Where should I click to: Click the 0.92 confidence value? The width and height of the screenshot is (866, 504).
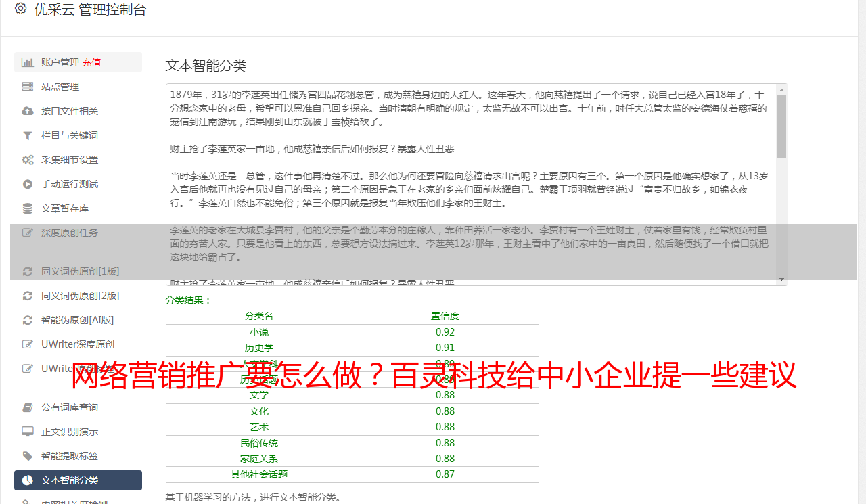click(445, 332)
